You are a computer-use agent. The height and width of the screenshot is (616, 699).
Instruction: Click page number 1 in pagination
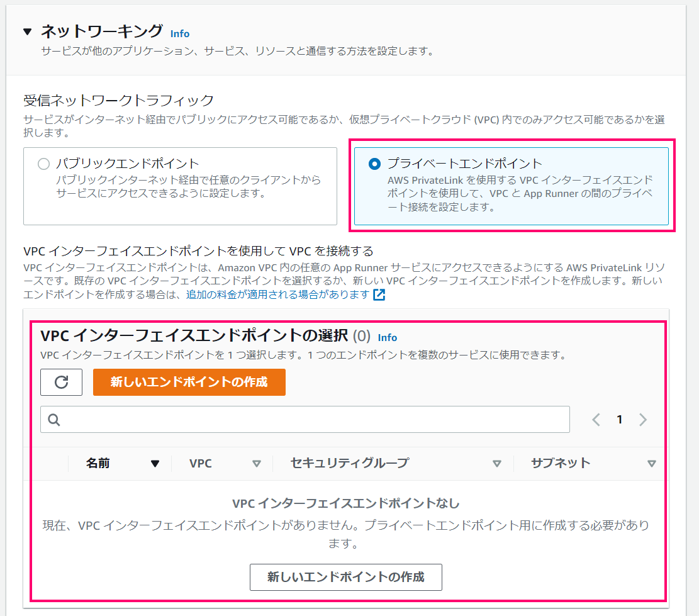coord(619,420)
